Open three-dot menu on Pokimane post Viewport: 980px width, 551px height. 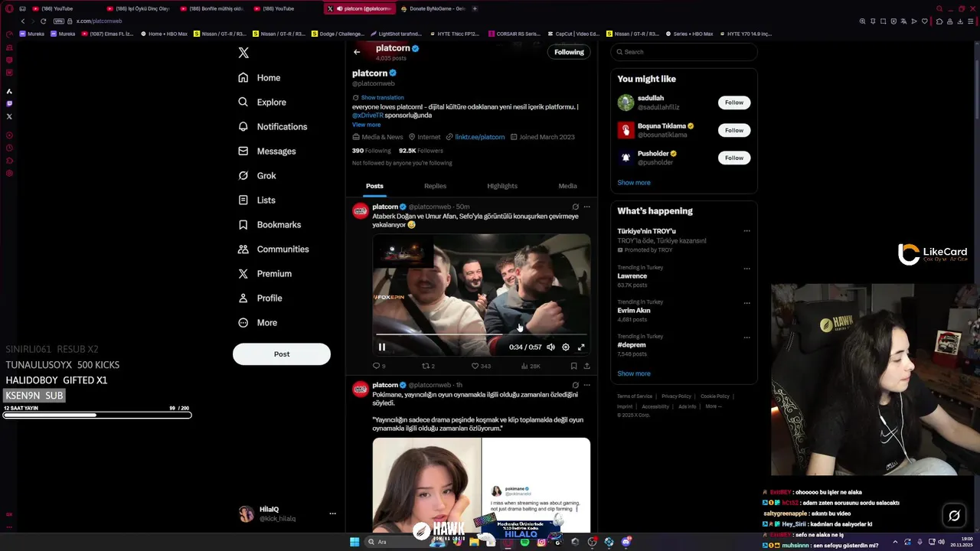point(586,385)
